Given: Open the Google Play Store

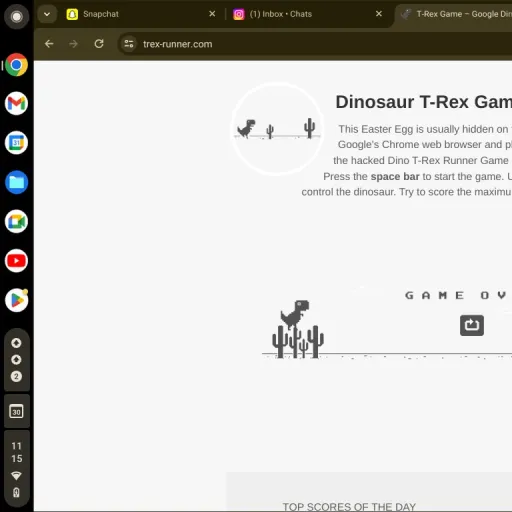Looking at the screenshot, I should 16,300.
